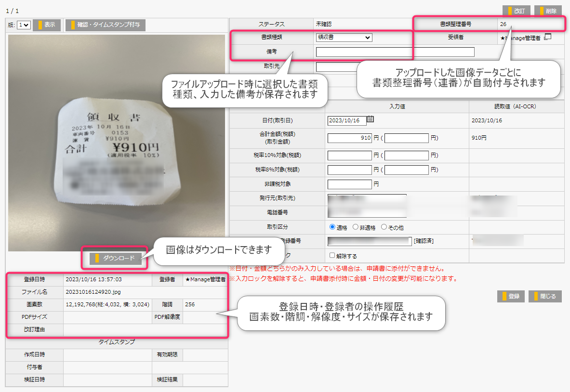Image resolution: width=570 pixels, height=392 pixels.
Task: Click the 非課税対象 input field
Action: point(349,184)
